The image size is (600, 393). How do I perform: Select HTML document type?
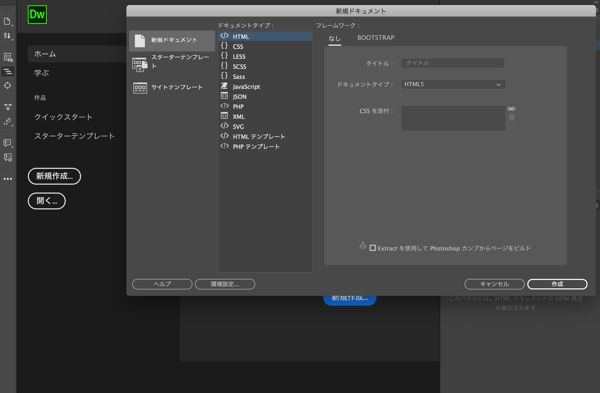265,36
